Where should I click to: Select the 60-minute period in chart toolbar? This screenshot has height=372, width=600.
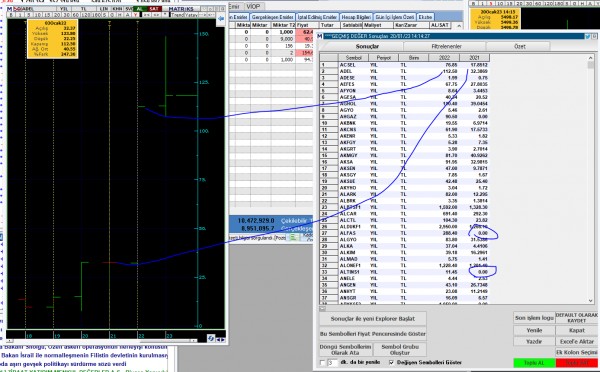(x=75, y=15)
